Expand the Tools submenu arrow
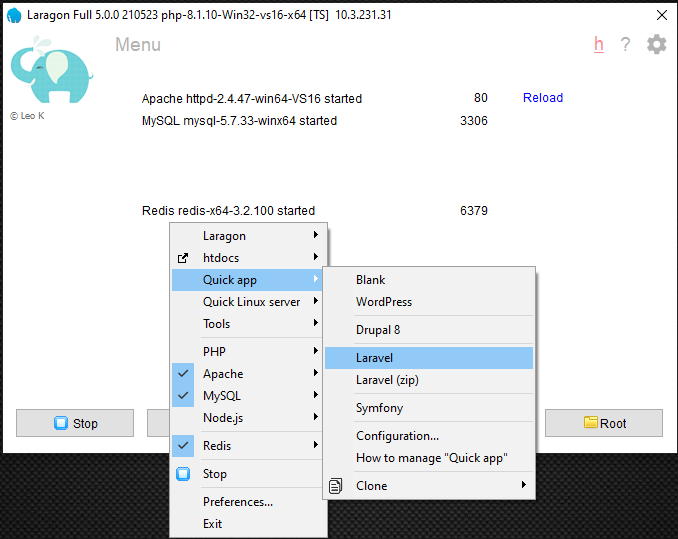The width and height of the screenshot is (678, 539). (x=316, y=323)
